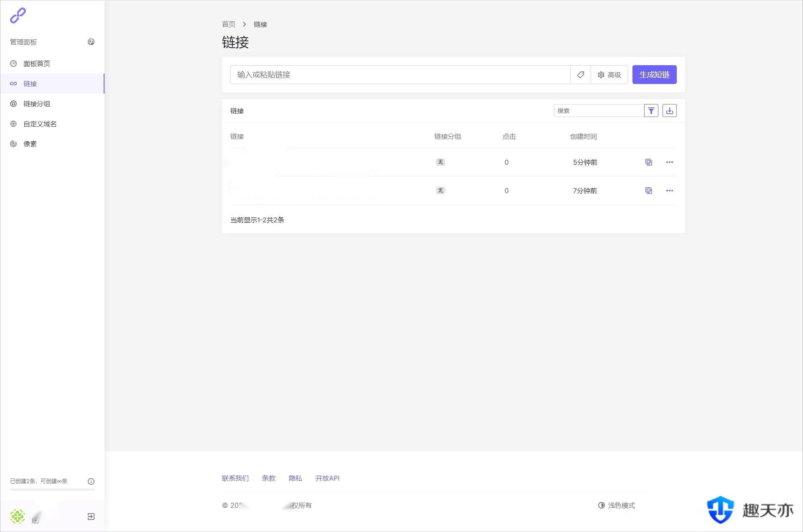
Task: Open 开放API footer link
Action: (327, 478)
